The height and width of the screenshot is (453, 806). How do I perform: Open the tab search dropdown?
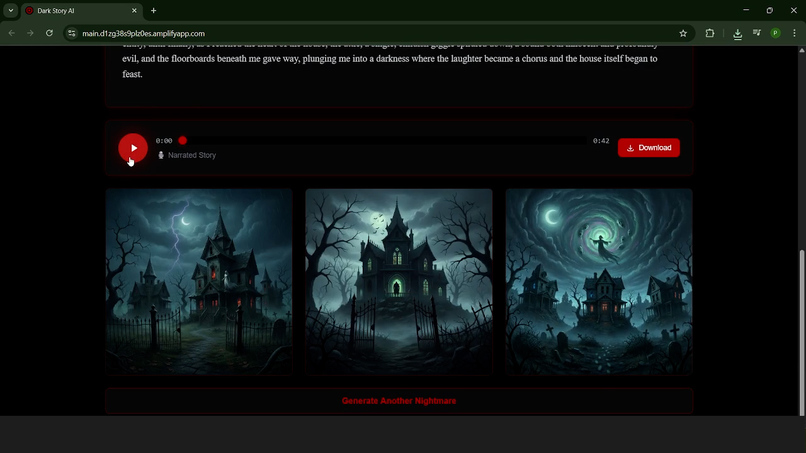click(10, 10)
